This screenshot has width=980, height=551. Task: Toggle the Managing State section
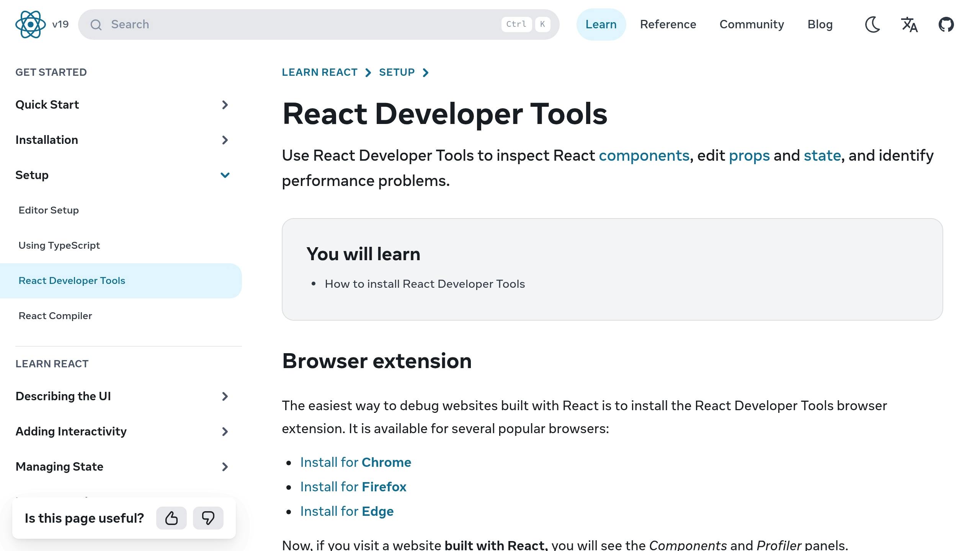tap(225, 467)
